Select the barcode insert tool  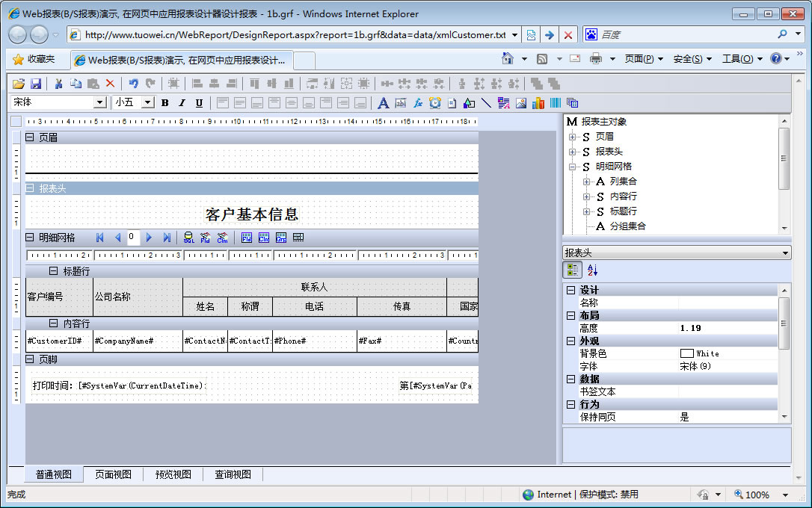point(556,103)
